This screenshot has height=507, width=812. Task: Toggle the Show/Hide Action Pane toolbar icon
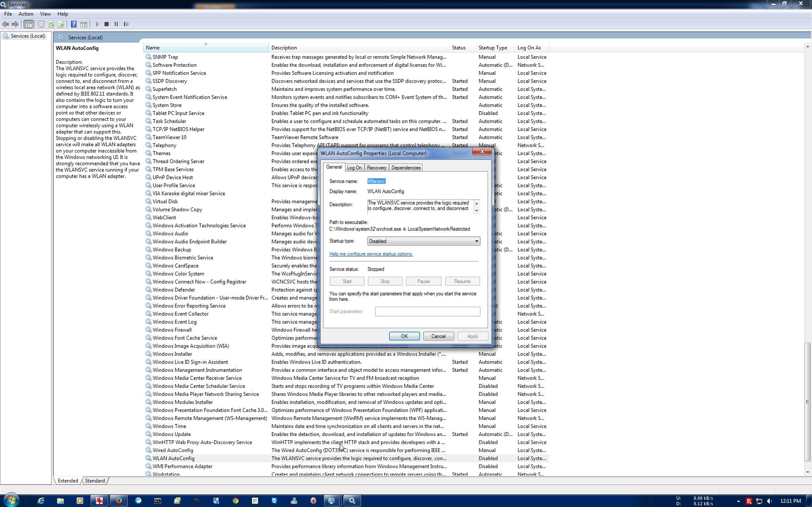[x=84, y=24]
